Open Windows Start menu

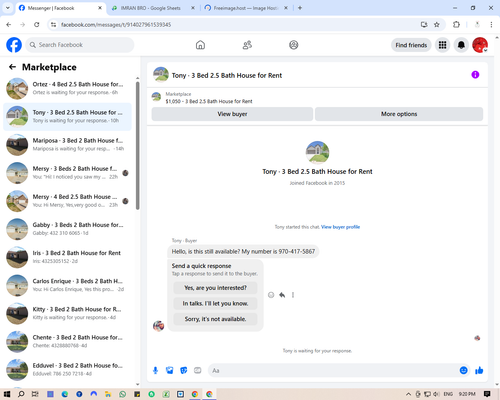click(x=7, y=394)
